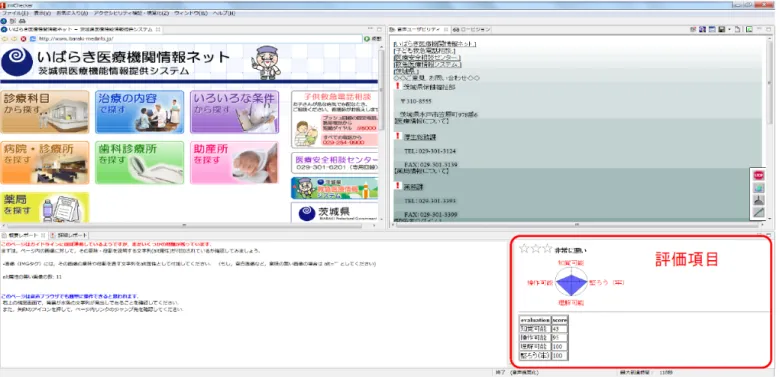Click the 歯科診療所を探す banner
Viewport: 780px width, 377px height.
tap(139, 163)
